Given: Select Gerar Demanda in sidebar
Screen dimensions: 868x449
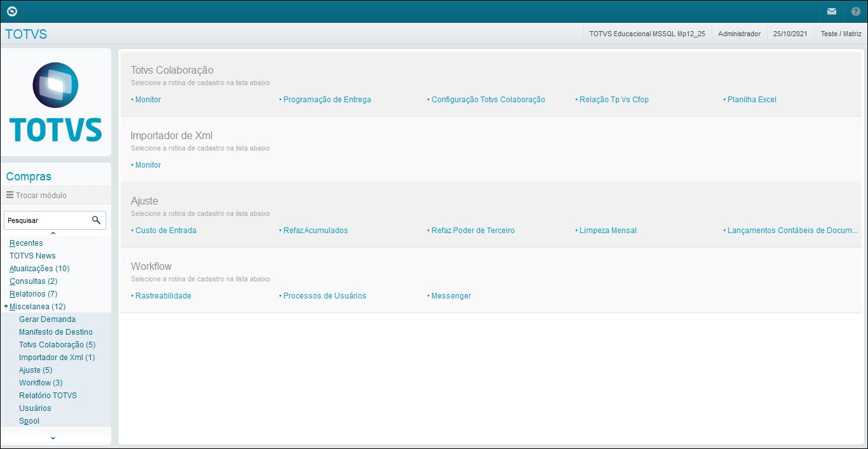Looking at the screenshot, I should tap(47, 319).
